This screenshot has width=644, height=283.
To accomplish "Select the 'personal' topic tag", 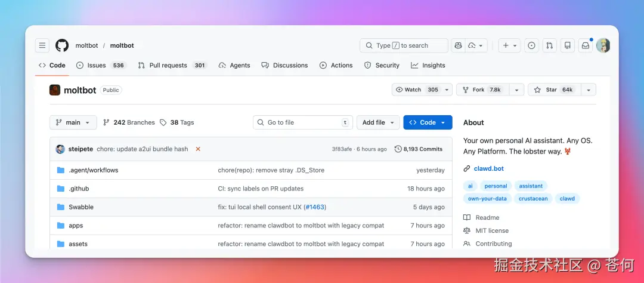I will (x=496, y=186).
